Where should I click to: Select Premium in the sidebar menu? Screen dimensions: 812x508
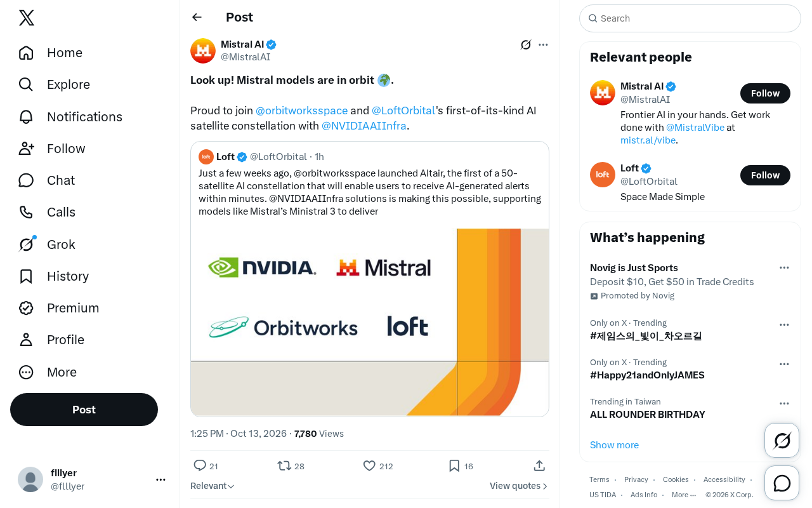58,308
